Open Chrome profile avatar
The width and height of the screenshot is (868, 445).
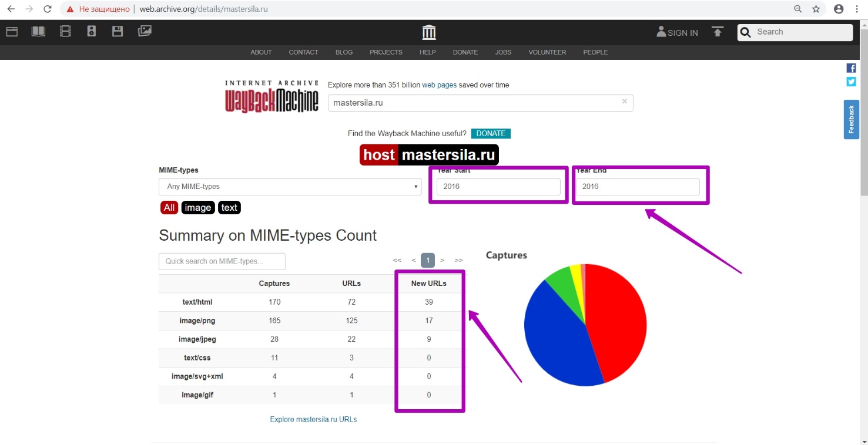pyautogui.click(x=839, y=9)
